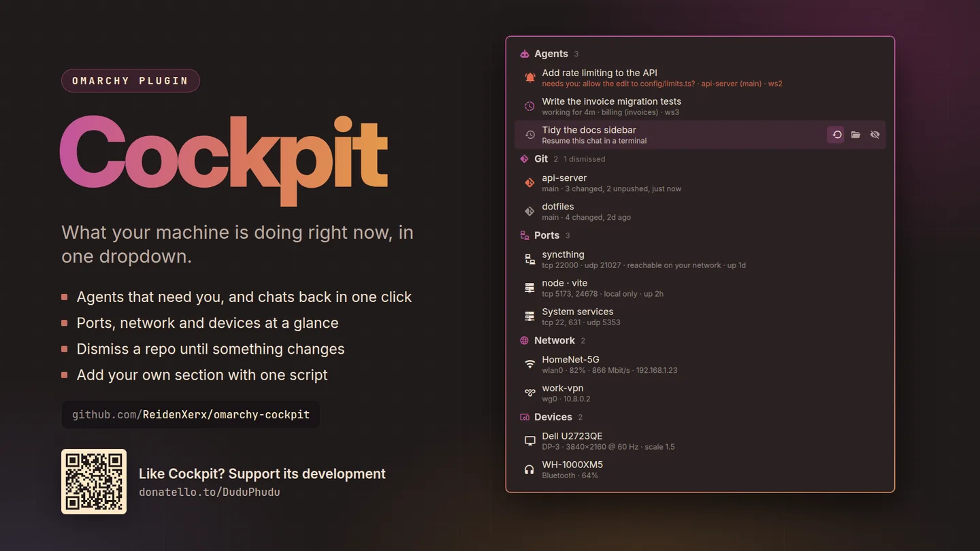This screenshot has width=980, height=551.
Task: Open the github.com/ReidenXerx/omarchy-cockpit link
Action: 191,414
